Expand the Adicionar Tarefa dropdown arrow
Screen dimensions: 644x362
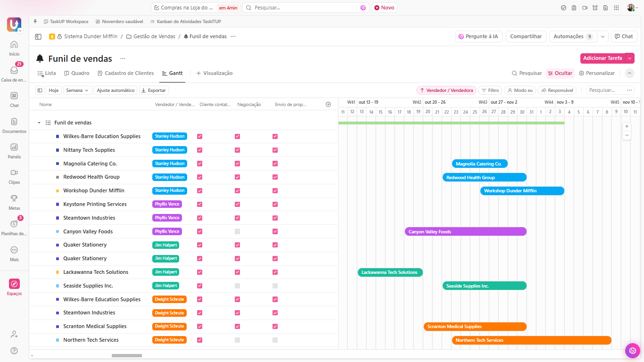(630, 58)
